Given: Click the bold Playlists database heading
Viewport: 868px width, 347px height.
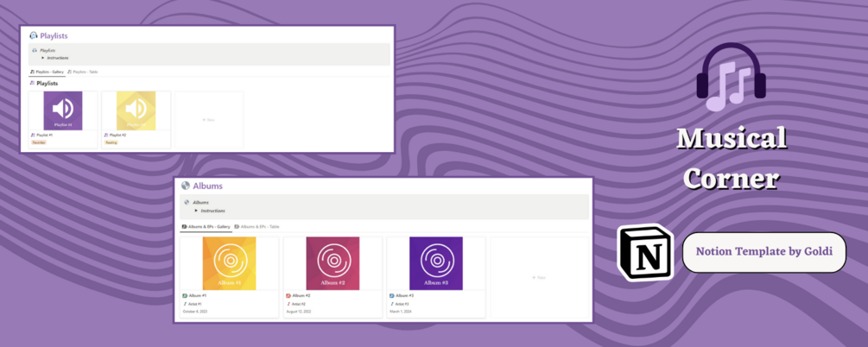Looking at the screenshot, I should click(47, 84).
